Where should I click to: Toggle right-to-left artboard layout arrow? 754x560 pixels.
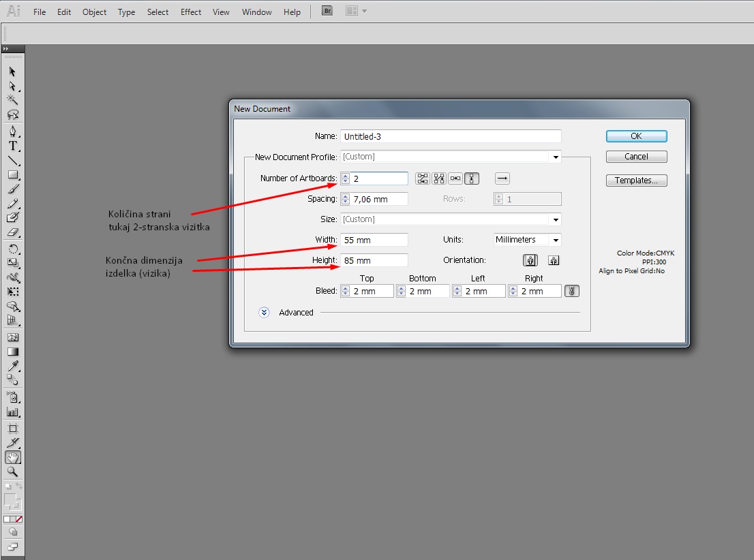click(502, 178)
